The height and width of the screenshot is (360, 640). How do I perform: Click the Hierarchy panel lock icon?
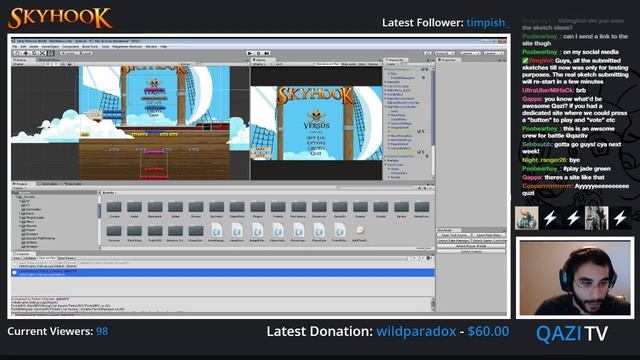pyautogui.click(x=427, y=60)
